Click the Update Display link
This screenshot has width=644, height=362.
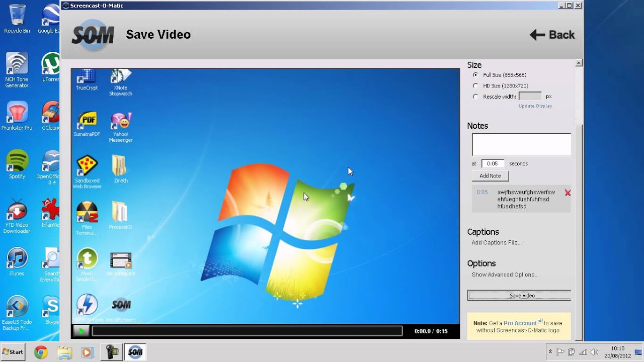pyautogui.click(x=535, y=106)
